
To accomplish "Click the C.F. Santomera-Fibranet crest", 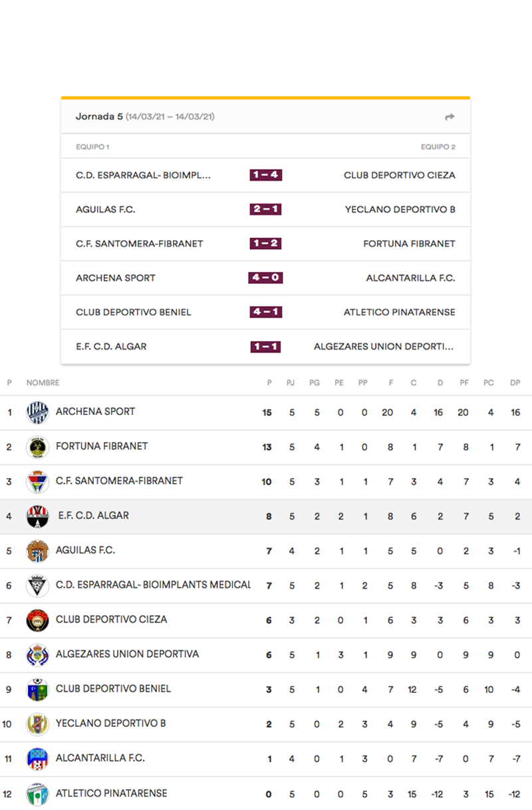I will pyautogui.click(x=37, y=481).
